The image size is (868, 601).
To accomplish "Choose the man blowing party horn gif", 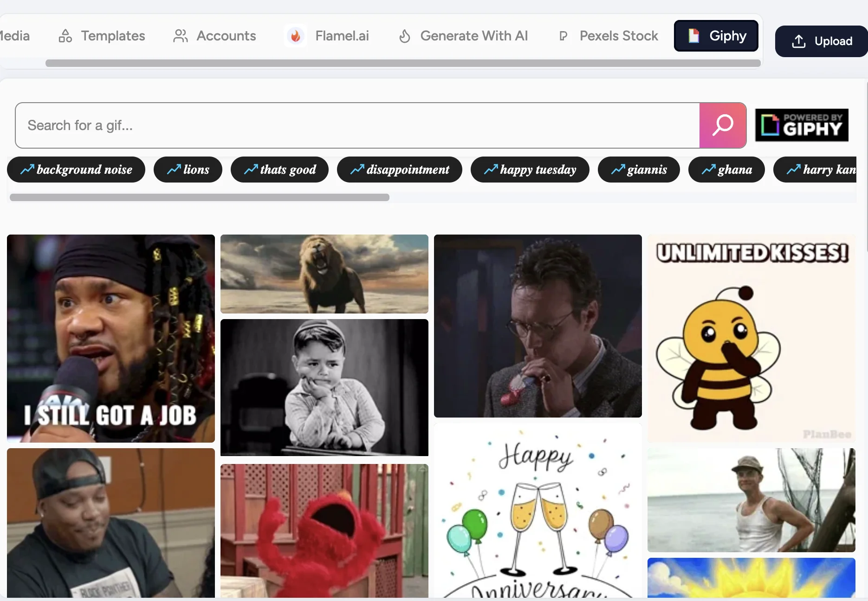I will click(x=538, y=326).
